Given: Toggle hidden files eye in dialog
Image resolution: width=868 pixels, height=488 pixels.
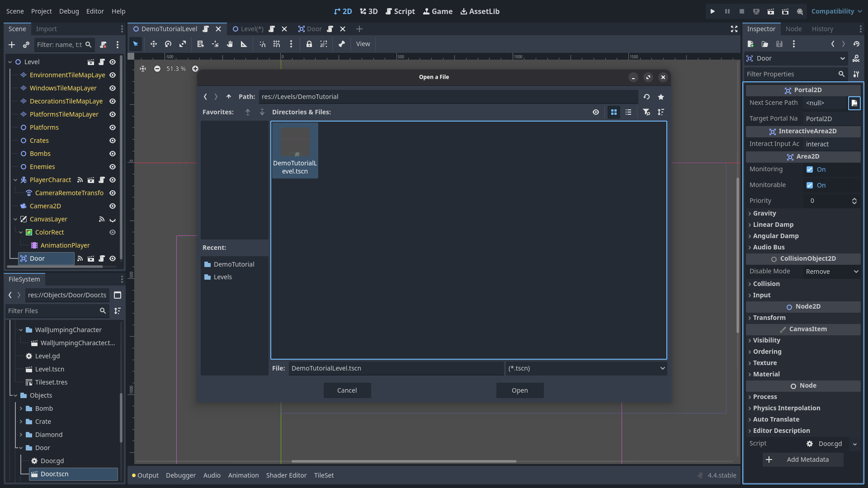Looking at the screenshot, I should (596, 112).
